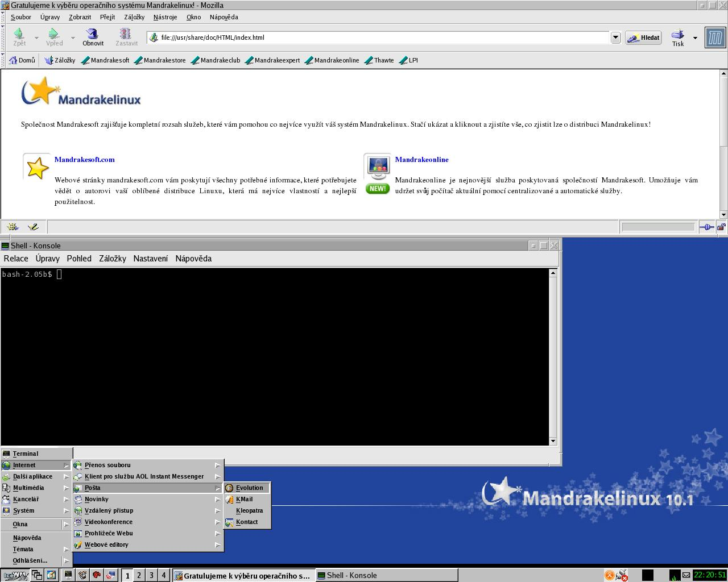728x582 pixels.
Task: Follow the Mandrakesoft.com link
Action: (x=84, y=160)
